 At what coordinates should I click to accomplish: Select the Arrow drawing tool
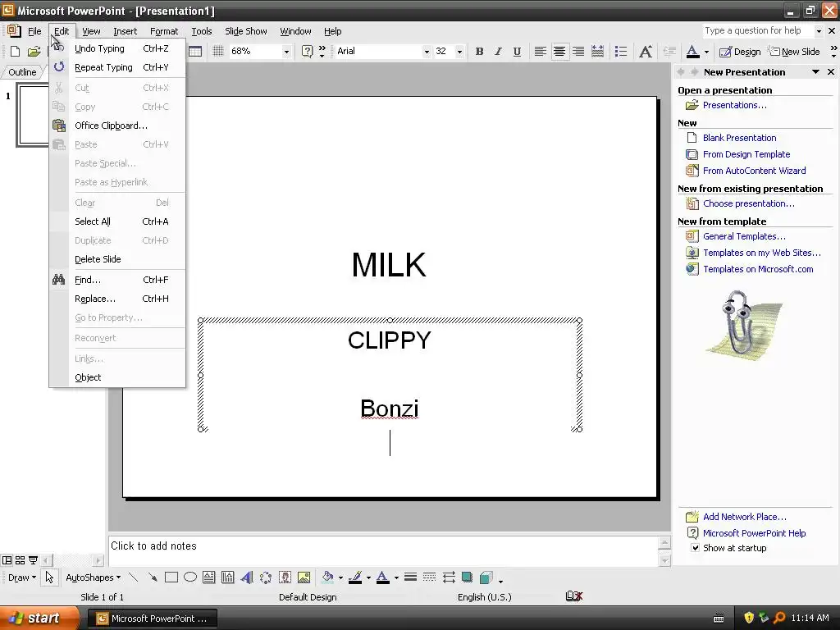click(x=153, y=577)
